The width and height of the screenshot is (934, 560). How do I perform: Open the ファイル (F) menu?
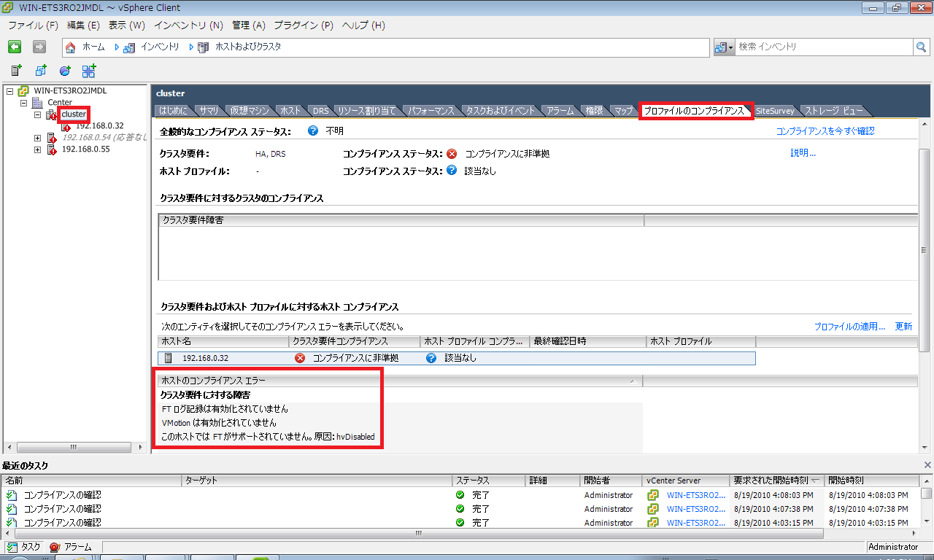pos(33,25)
